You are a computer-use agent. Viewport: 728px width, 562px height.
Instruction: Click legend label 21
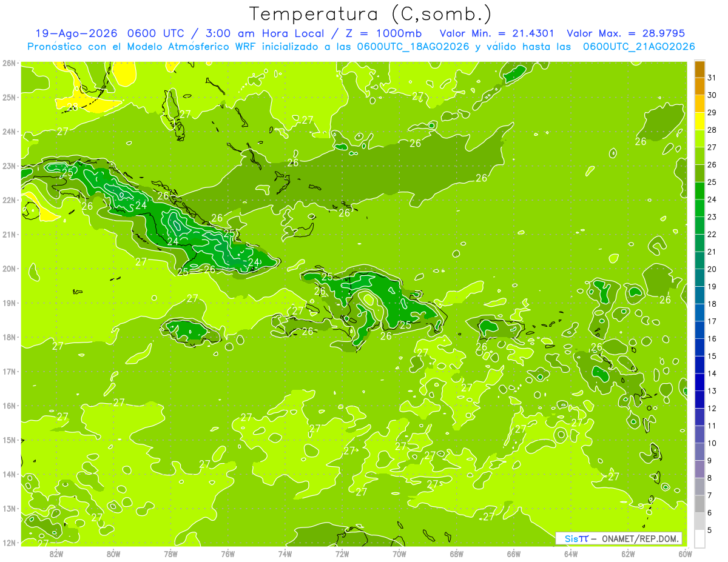click(x=712, y=252)
